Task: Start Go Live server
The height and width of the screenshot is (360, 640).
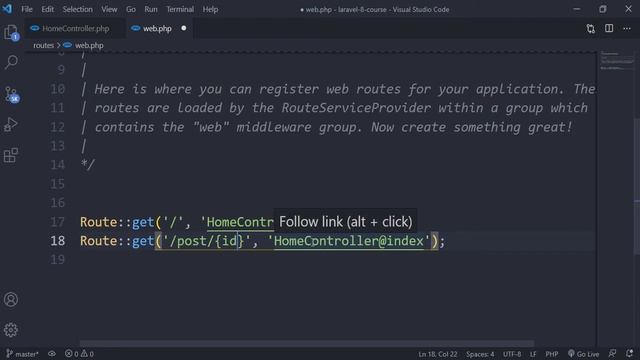Action: coord(584,354)
